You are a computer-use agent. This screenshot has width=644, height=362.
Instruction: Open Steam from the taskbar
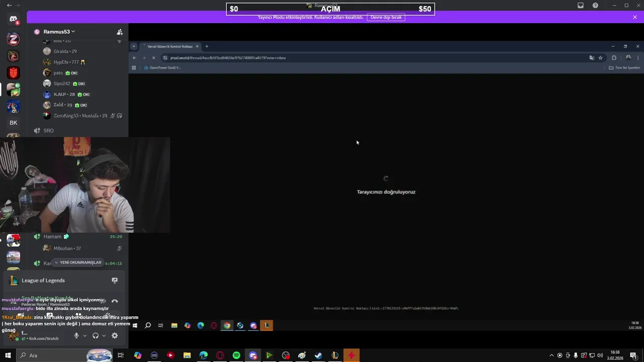pyautogui.click(x=318, y=355)
